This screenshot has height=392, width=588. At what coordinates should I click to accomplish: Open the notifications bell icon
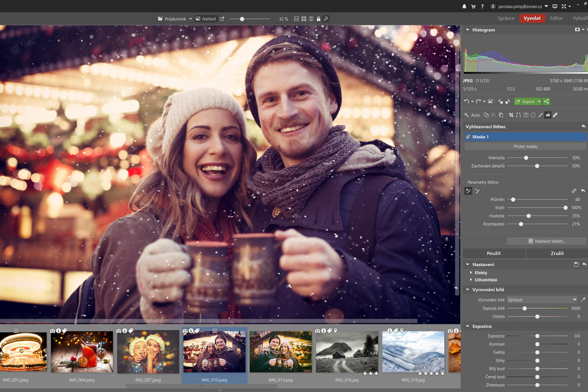click(465, 6)
